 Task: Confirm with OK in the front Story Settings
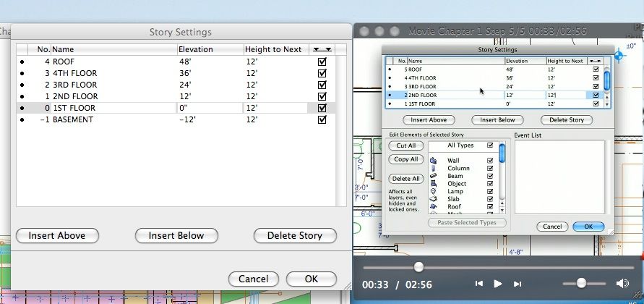pyautogui.click(x=312, y=279)
